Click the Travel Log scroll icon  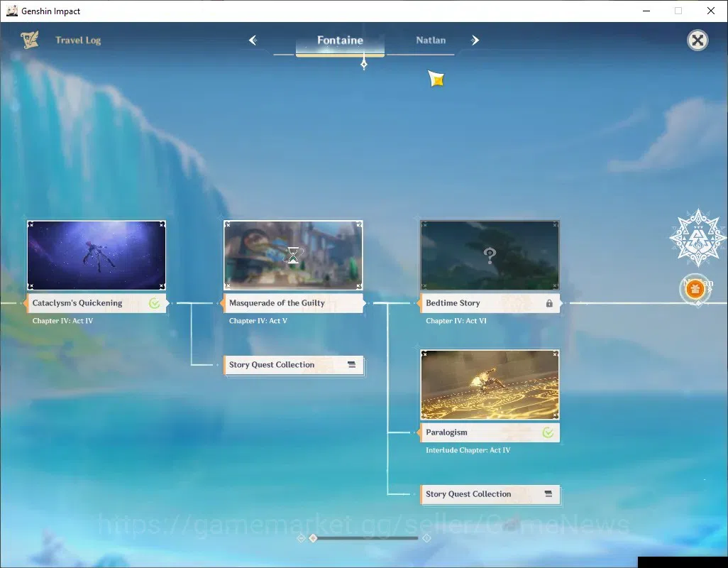pyautogui.click(x=30, y=40)
